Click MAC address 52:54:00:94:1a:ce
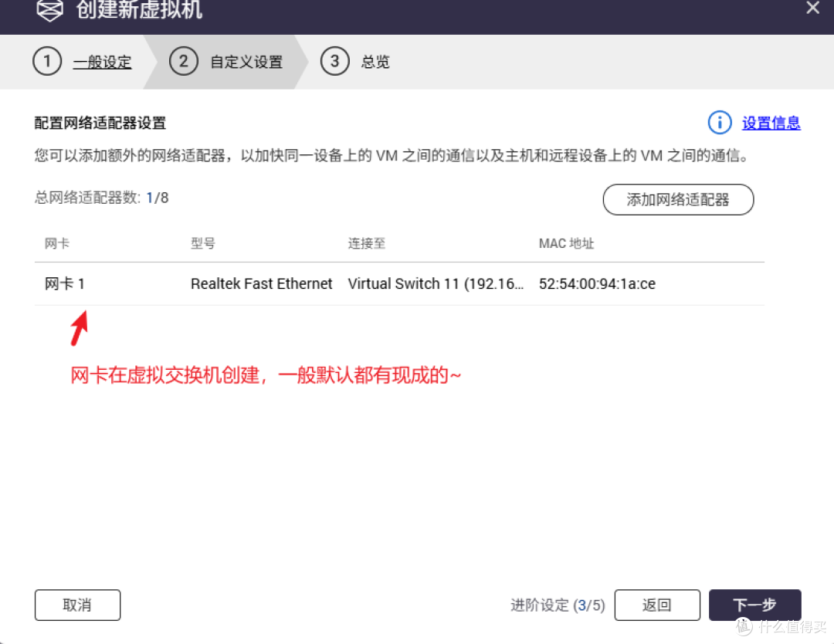This screenshot has width=834, height=644. [597, 283]
